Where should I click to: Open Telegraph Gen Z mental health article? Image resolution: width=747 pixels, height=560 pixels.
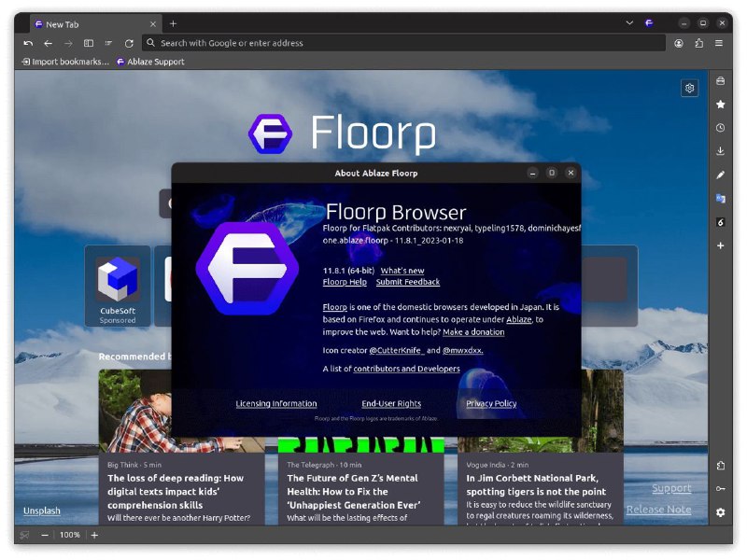354,492
